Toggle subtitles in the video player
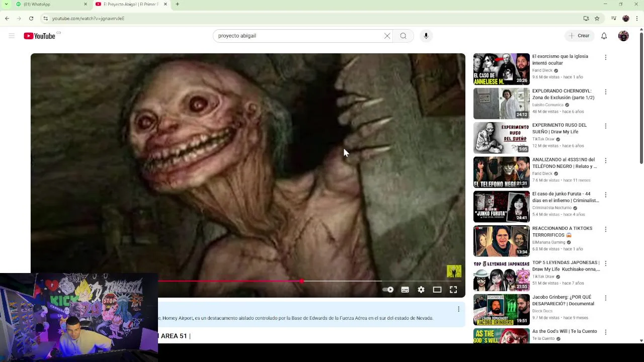 [405, 290]
